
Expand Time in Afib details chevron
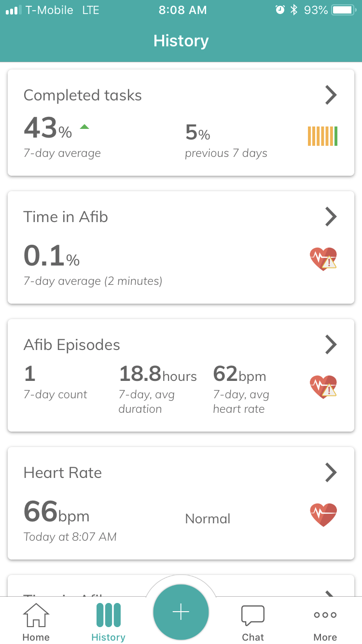click(331, 217)
